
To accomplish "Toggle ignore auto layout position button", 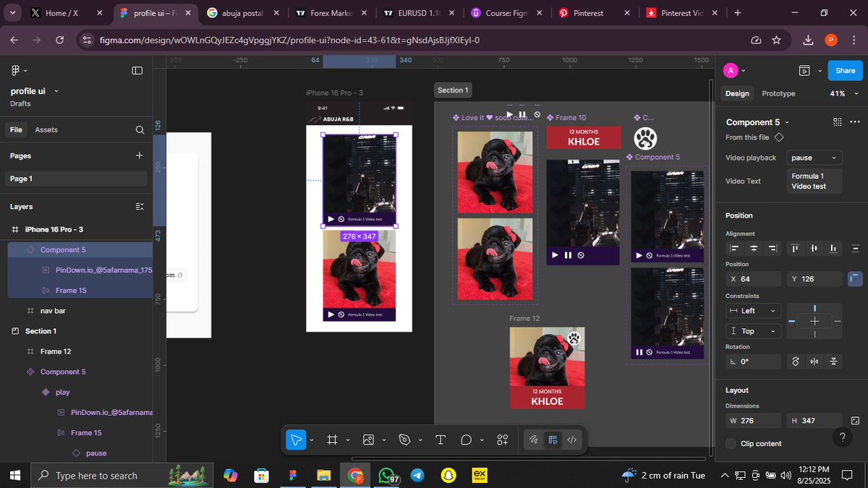I will (855, 278).
